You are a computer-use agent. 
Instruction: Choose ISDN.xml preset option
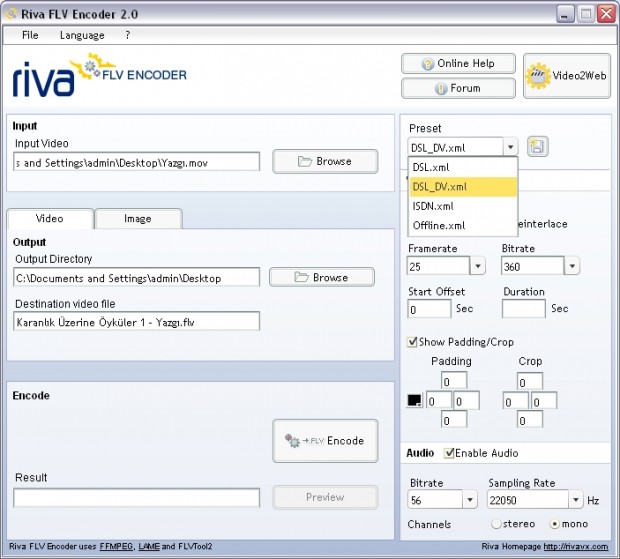pos(463,206)
